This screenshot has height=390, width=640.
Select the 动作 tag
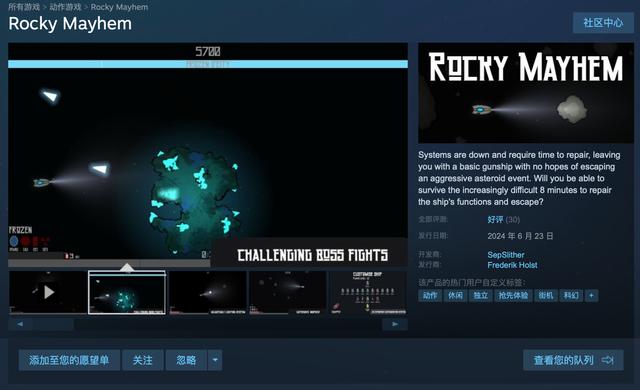coord(430,295)
